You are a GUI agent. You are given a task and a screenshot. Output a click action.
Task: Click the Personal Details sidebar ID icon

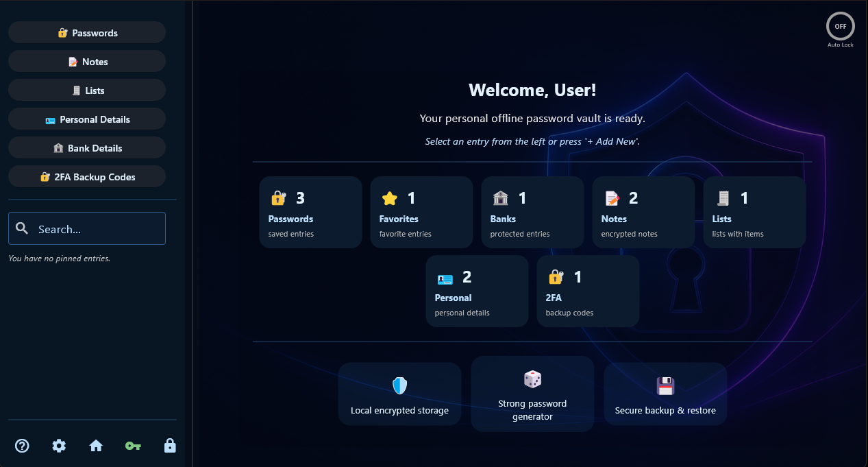pyautogui.click(x=50, y=119)
